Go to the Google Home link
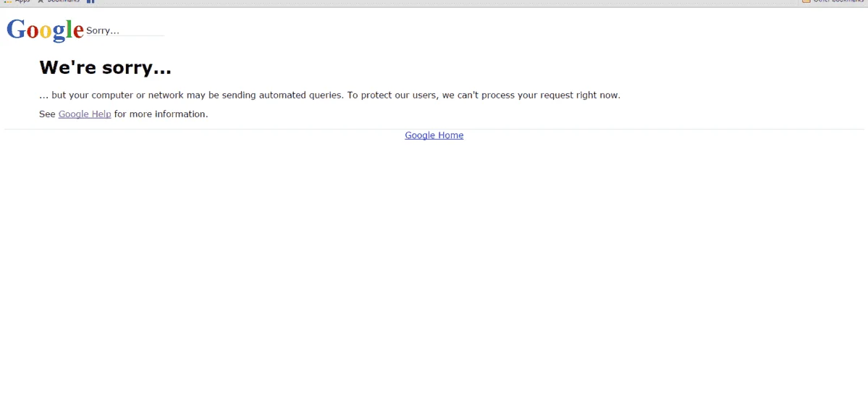 tap(434, 135)
